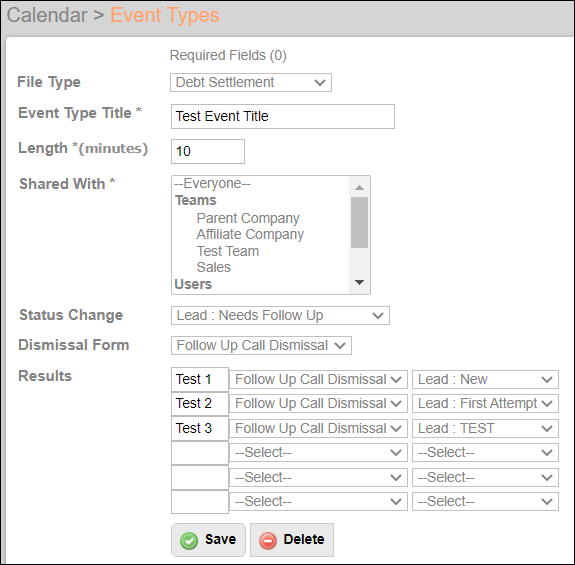
Task: Click the last empty result name field
Action: 200,502
